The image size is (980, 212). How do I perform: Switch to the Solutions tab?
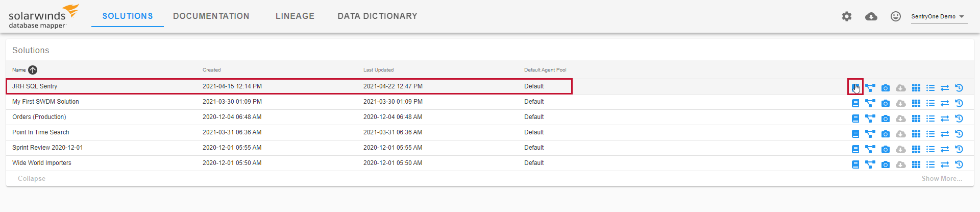[128, 16]
